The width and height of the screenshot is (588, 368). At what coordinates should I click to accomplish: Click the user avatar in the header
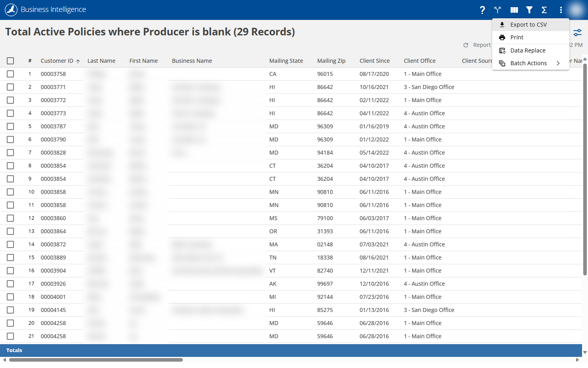tap(576, 10)
